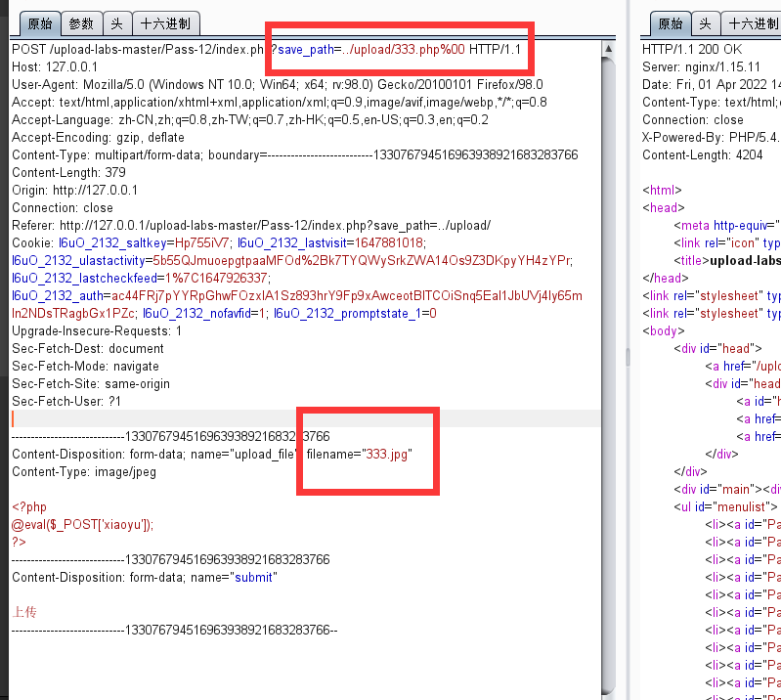Click the Content-Length: 379 line

(68, 172)
